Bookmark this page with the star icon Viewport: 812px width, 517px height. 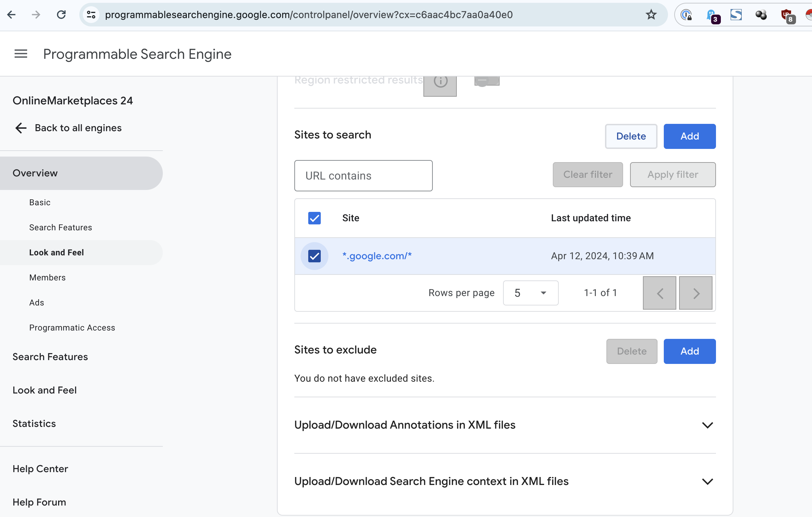pyautogui.click(x=651, y=15)
